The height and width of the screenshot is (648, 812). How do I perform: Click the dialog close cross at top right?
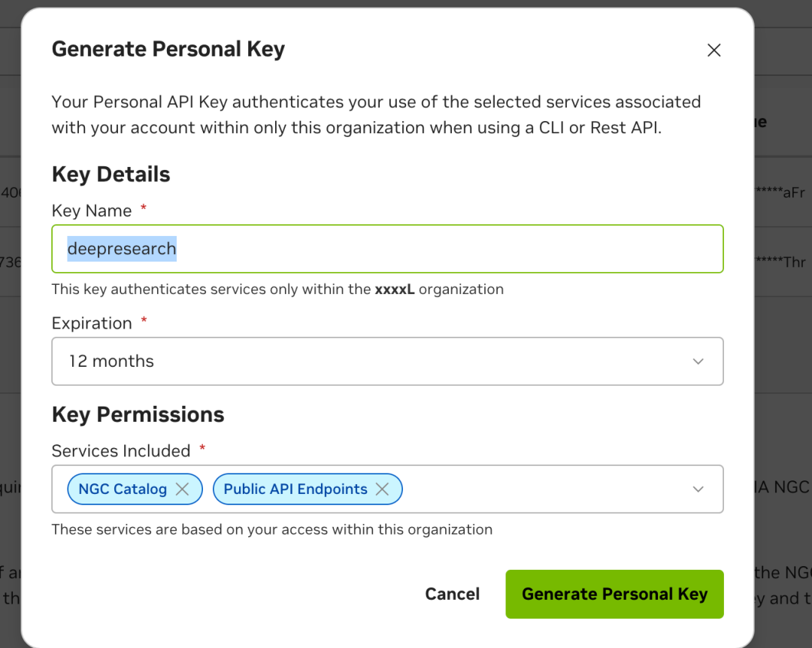(714, 50)
